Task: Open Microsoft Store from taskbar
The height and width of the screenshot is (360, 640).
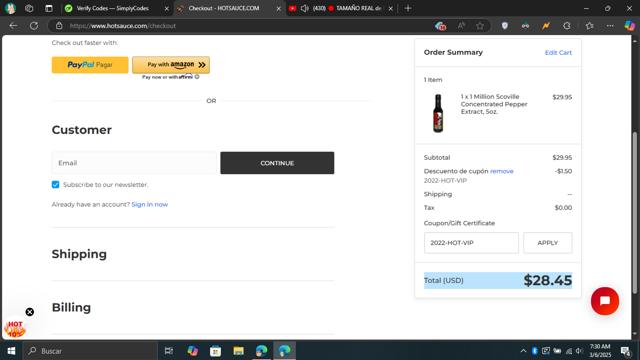Action: coord(216,351)
